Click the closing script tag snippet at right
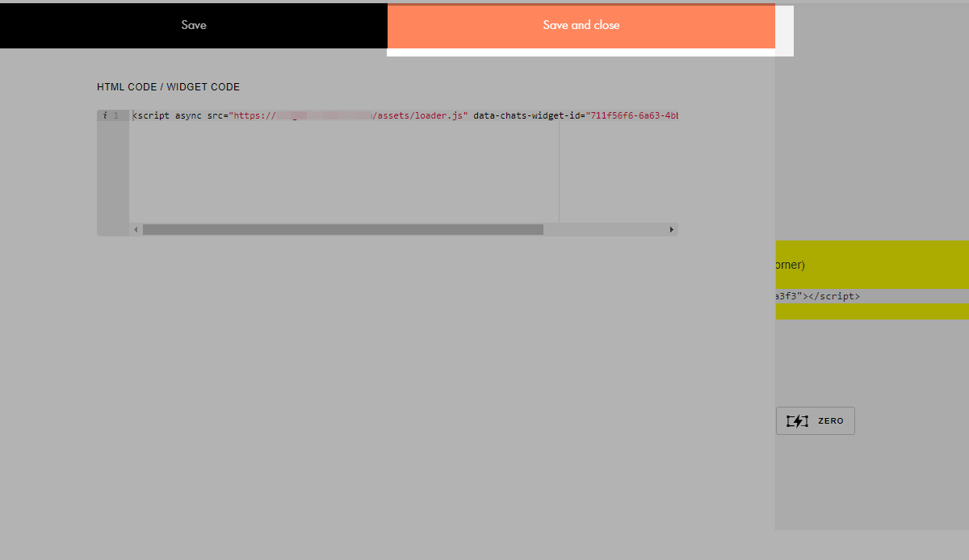Image resolution: width=969 pixels, height=560 pixels. click(x=832, y=296)
